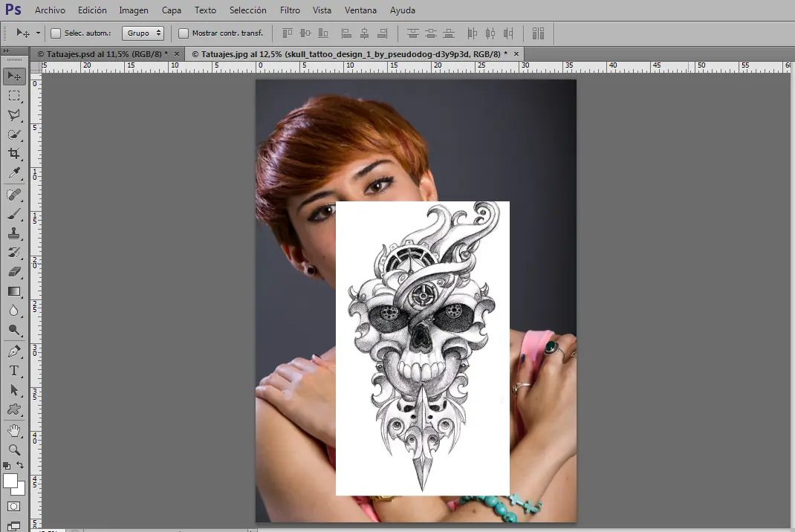
Task: Swap foreground and background colors
Action: (20, 465)
